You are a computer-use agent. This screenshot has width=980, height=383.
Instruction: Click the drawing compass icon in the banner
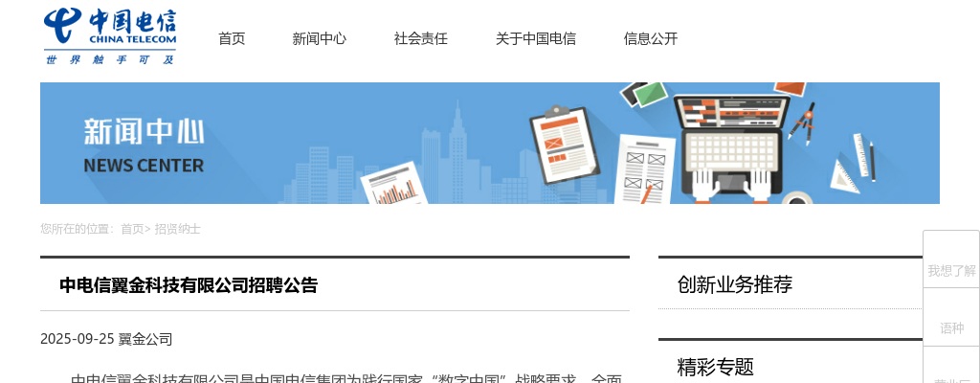(801, 122)
